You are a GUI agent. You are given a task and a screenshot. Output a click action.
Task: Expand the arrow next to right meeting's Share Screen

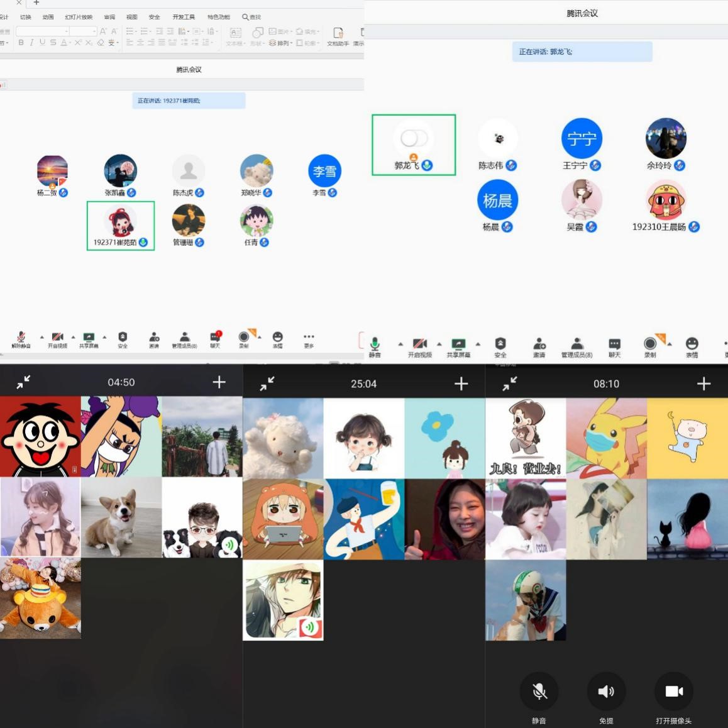click(478, 344)
